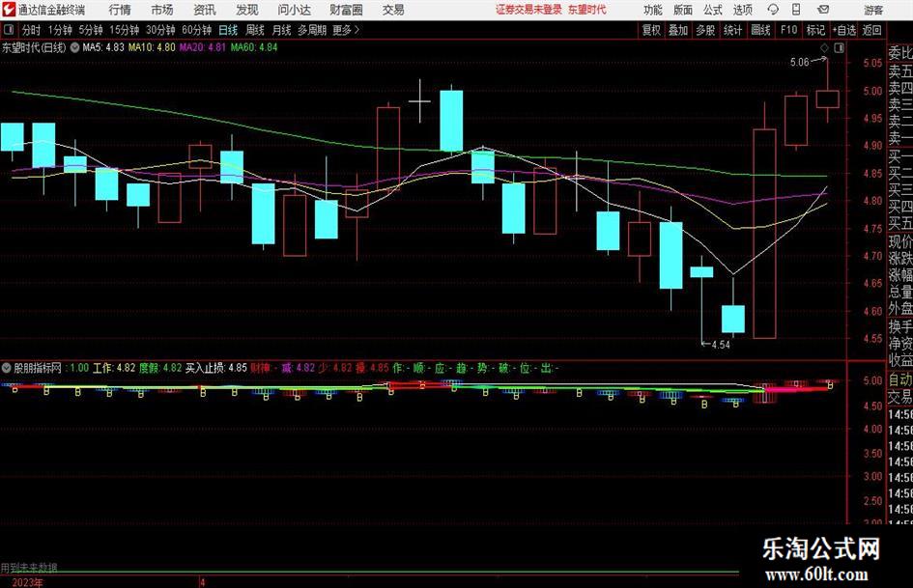Switch to the 分时 chart tab
Screen dimensions: 913x588
[31, 30]
